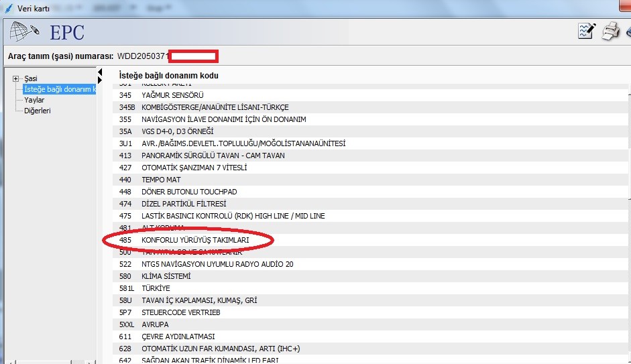Select the Şasi tree item

coord(31,78)
